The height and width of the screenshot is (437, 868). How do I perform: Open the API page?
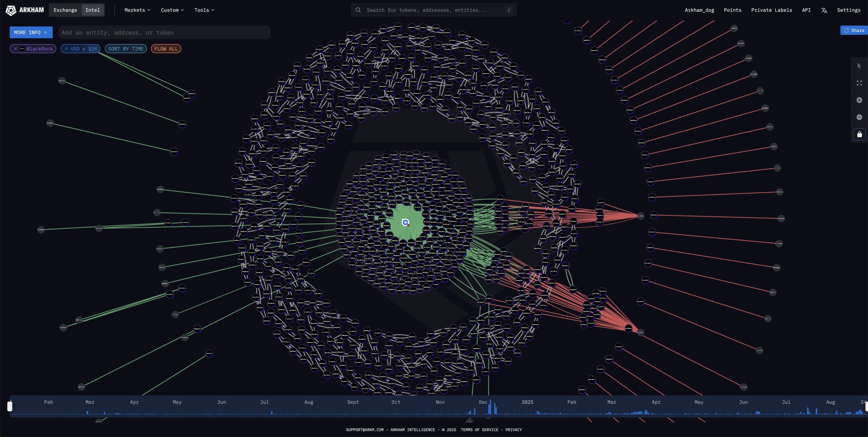[806, 10]
